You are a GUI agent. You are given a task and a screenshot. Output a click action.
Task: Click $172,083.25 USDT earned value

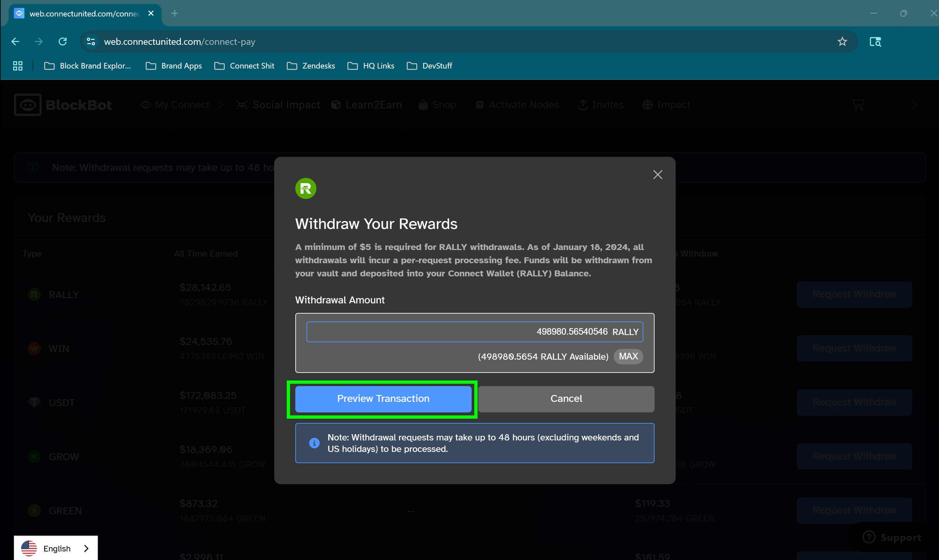(208, 396)
